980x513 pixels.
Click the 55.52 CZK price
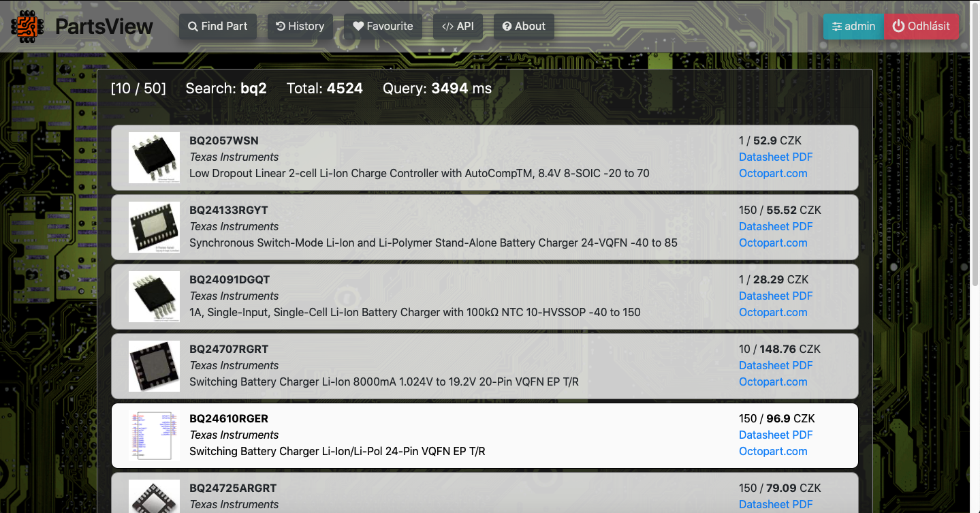point(793,210)
